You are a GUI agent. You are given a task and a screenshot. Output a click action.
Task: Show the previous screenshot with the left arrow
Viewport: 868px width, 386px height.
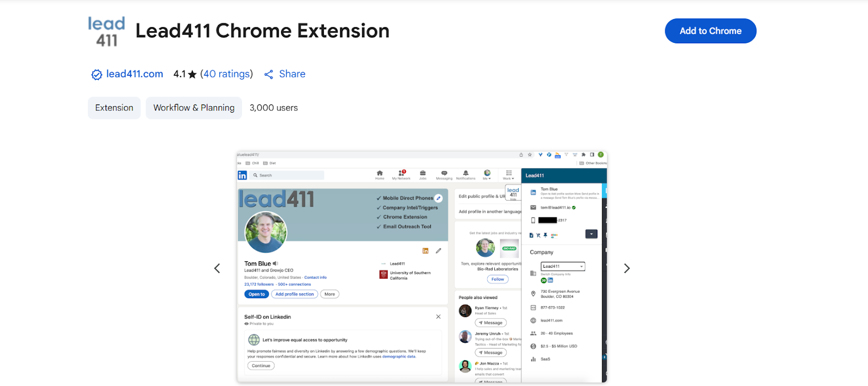tap(217, 268)
